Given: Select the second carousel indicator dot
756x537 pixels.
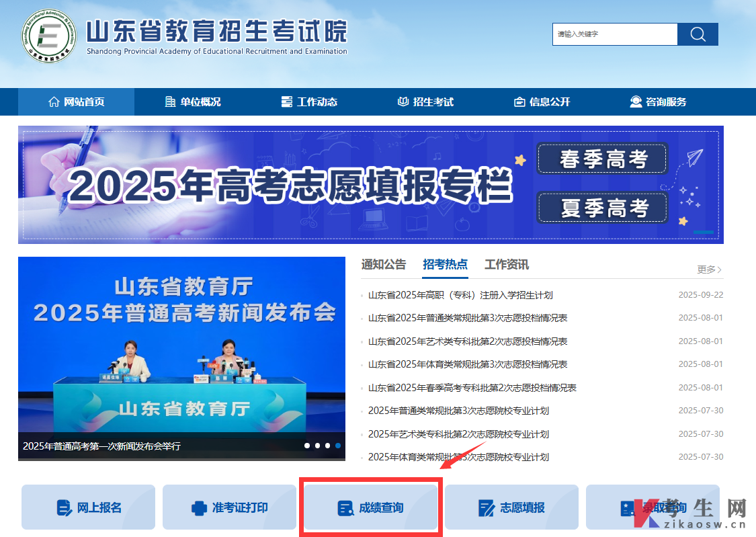Looking at the screenshot, I should [317, 445].
